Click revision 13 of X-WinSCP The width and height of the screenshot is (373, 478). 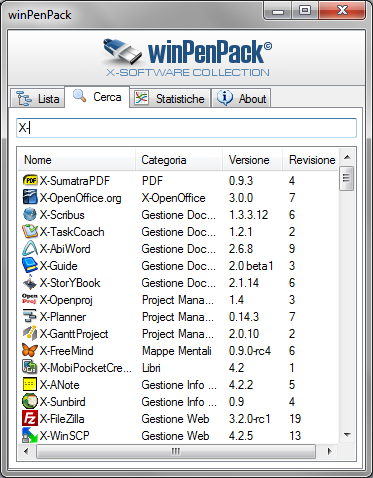pyautogui.click(x=295, y=436)
